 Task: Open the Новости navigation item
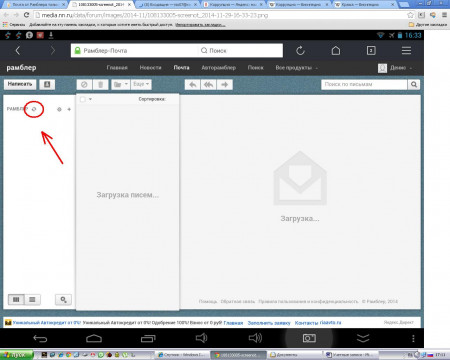pyautogui.click(x=150, y=68)
